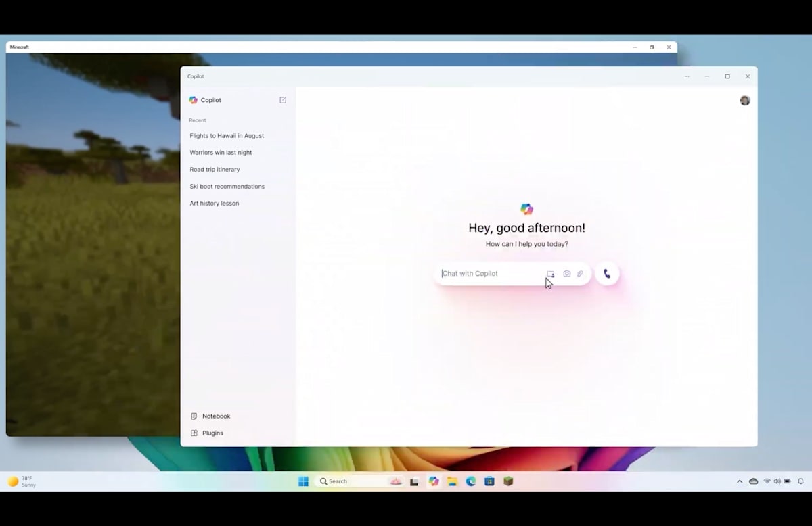This screenshot has height=526, width=812.
Task: Open the user profile avatar
Action: [745, 101]
